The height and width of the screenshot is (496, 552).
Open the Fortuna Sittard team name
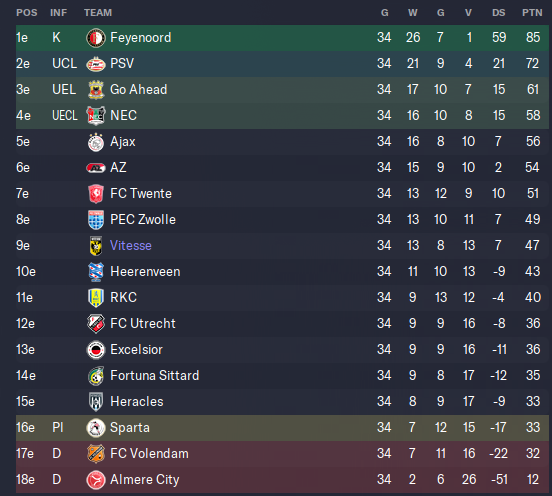pos(155,375)
